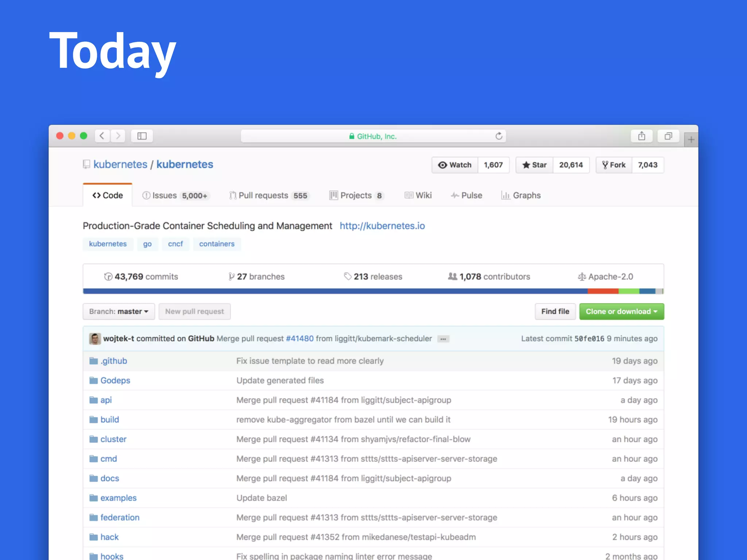This screenshot has width=747, height=560.
Task: Click the Find file button
Action: 555,311
